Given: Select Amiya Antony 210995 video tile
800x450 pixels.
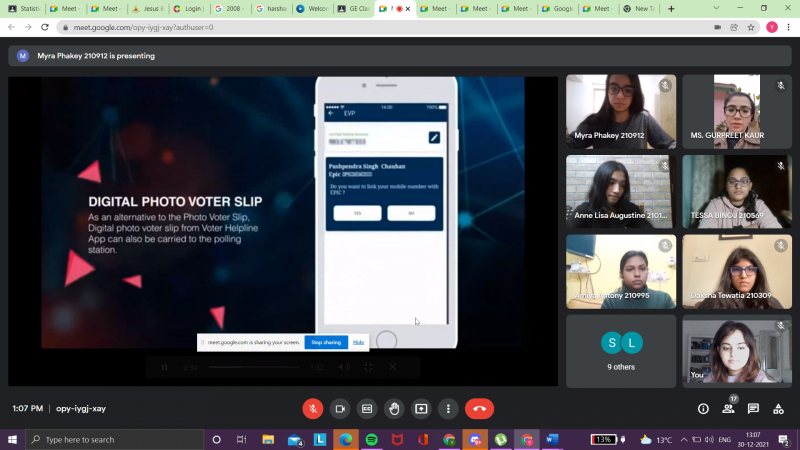Looking at the screenshot, I should (x=621, y=271).
